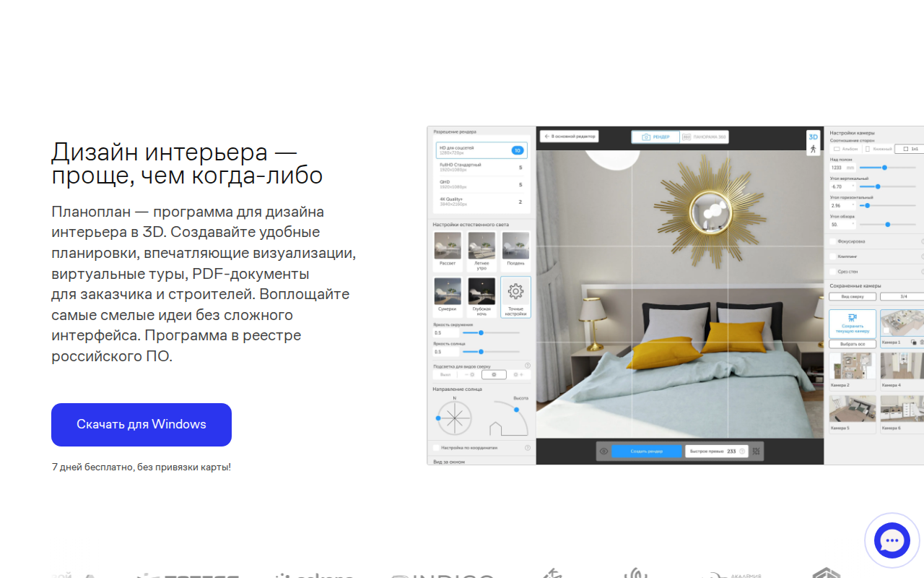Viewport: 924px width, 578px height.
Task: Tick the Настройка по координатам checkbox
Action: (435, 448)
